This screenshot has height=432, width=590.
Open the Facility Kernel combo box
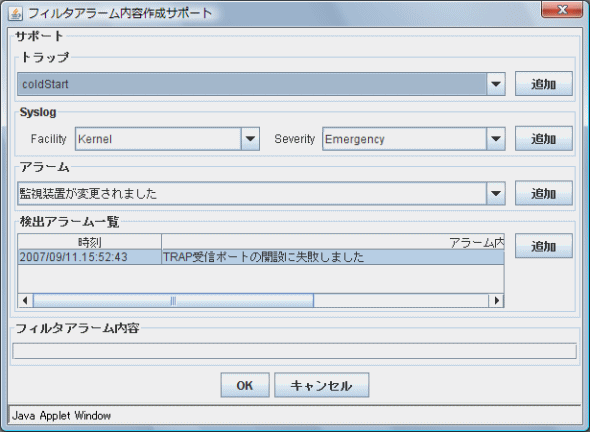[x=167, y=139]
